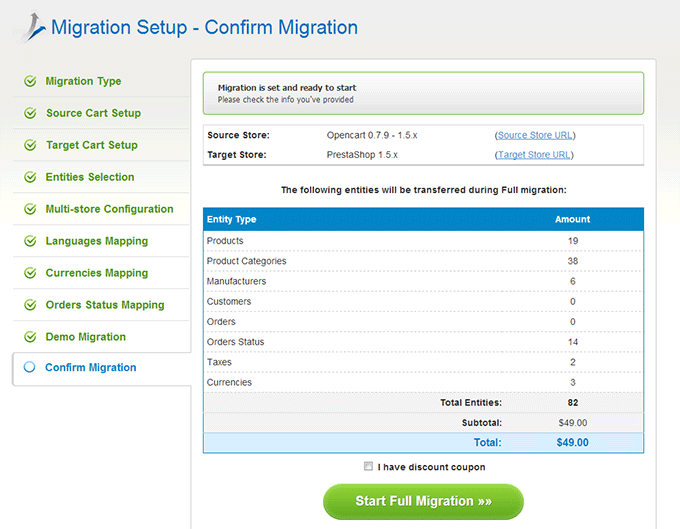Click 'Please check the info you've provided' text

(x=285, y=100)
